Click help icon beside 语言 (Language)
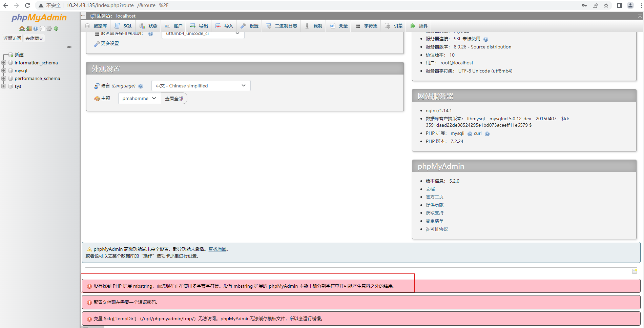644x328 pixels. point(141,86)
